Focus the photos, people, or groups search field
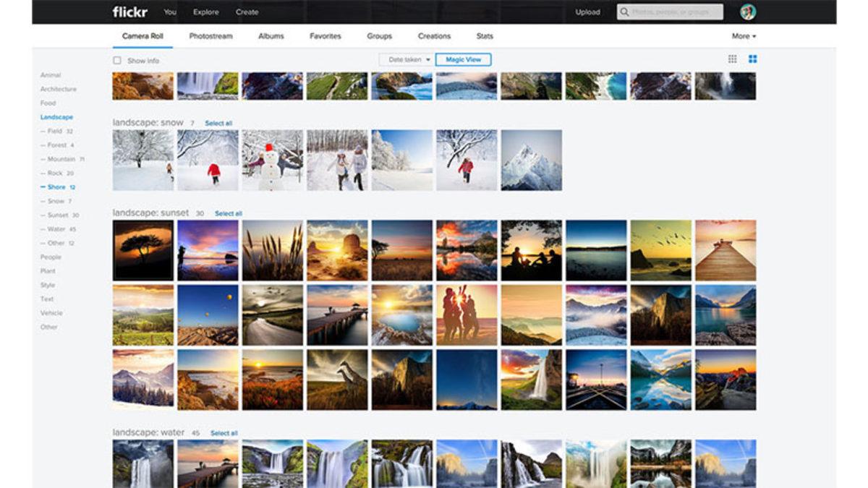868x488 pixels. click(x=676, y=12)
